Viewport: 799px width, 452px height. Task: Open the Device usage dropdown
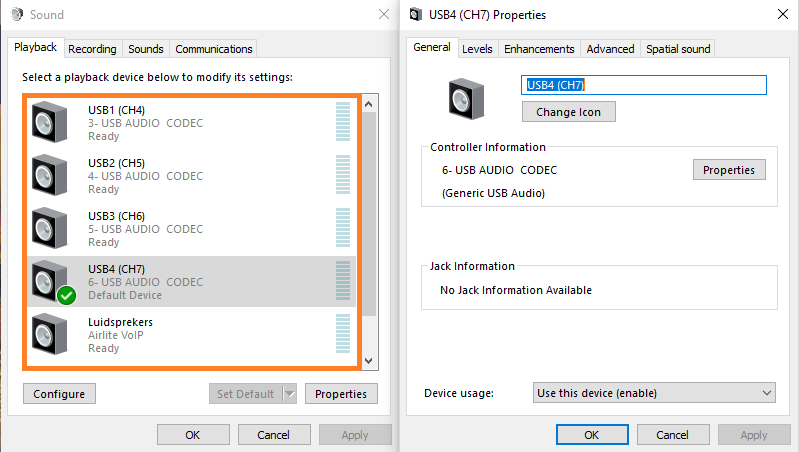(x=655, y=393)
